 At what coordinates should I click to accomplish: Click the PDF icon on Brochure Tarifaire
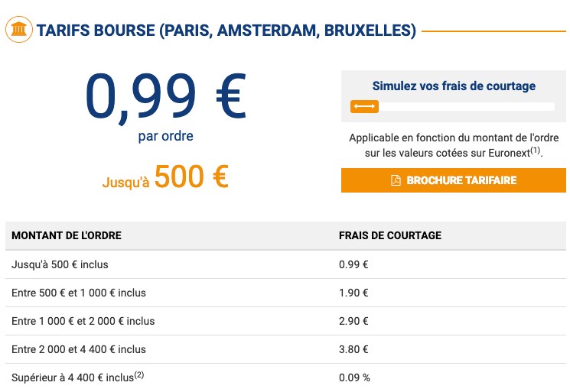(396, 180)
